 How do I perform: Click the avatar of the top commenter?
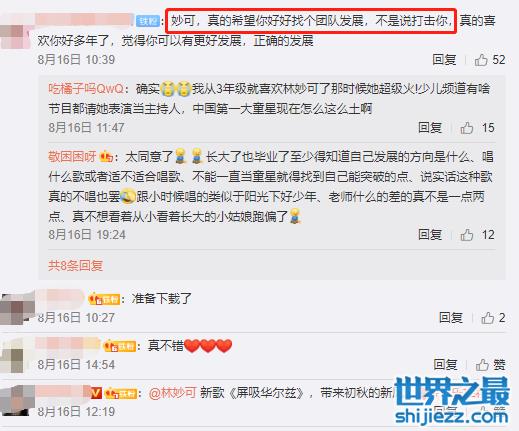pos(15,37)
